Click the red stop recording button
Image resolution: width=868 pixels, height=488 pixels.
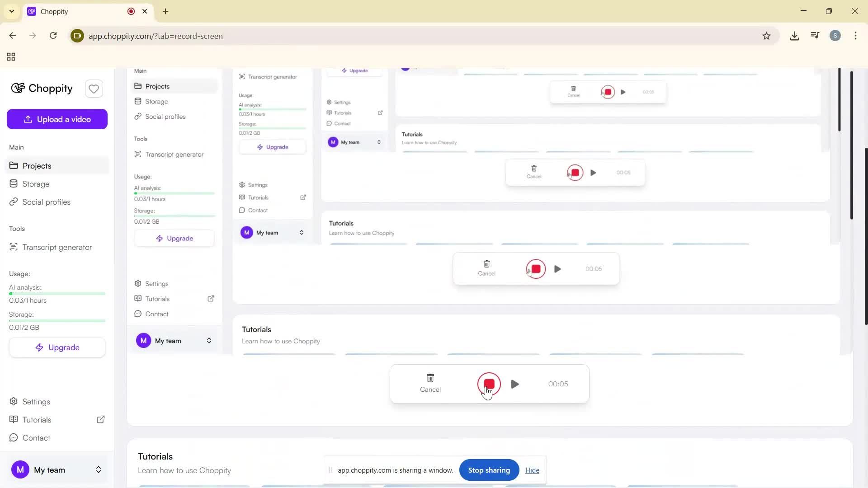click(489, 384)
